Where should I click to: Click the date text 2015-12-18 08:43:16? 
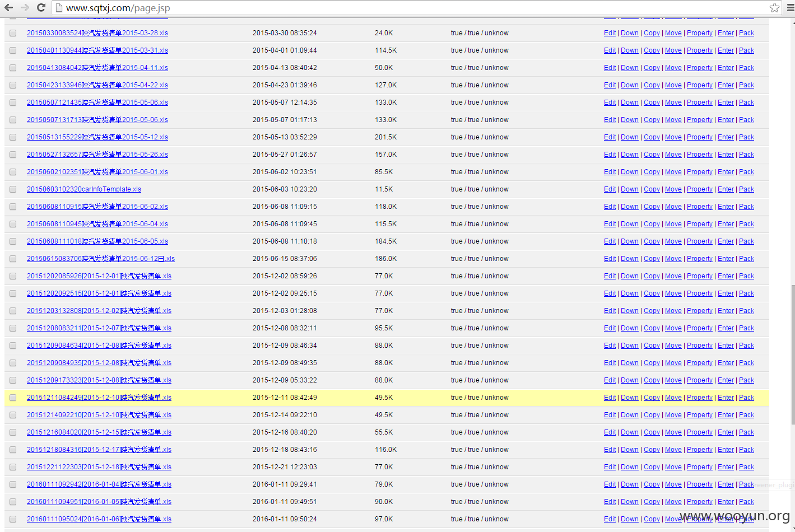[285, 450]
